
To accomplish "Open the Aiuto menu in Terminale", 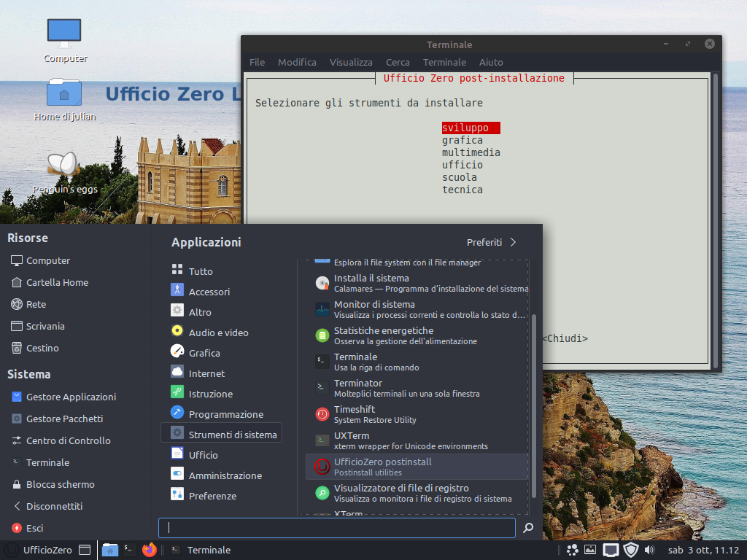I will [491, 63].
